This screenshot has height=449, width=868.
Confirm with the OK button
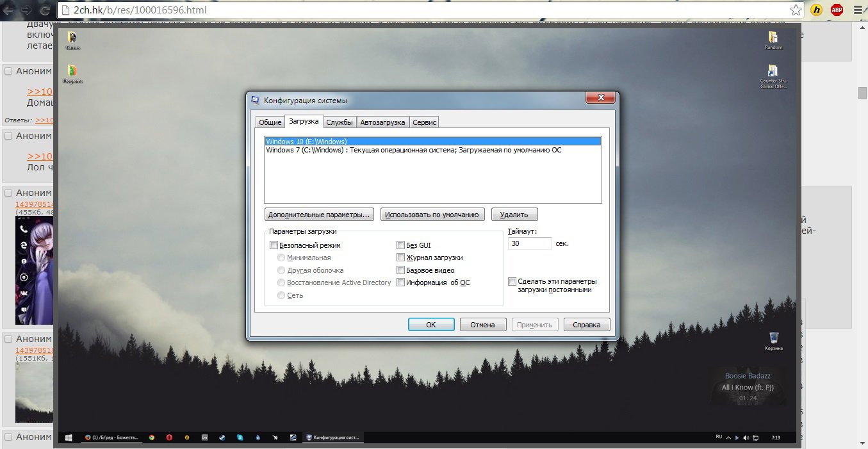pyautogui.click(x=431, y=325)
